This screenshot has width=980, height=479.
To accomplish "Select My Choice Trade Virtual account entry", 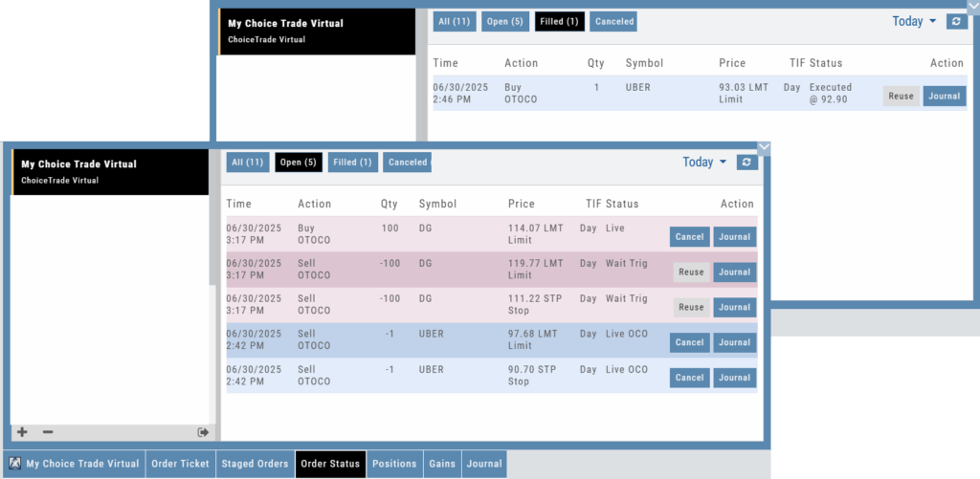I will (110, 171).
